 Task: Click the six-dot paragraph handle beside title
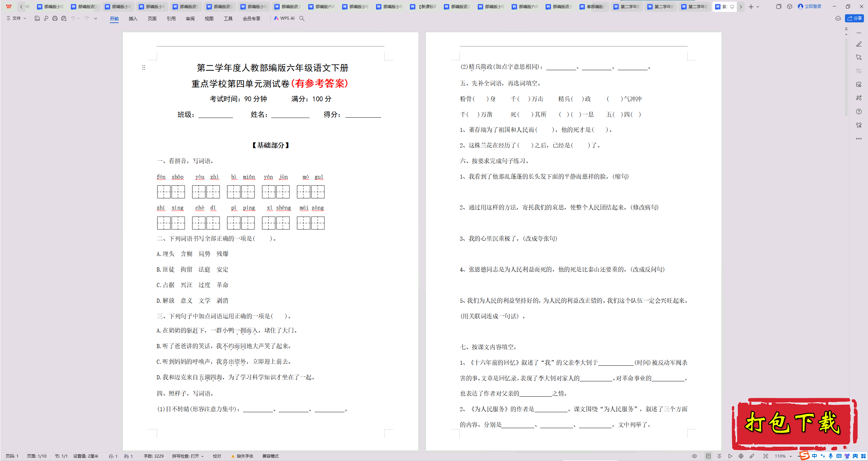click(144, 67)
